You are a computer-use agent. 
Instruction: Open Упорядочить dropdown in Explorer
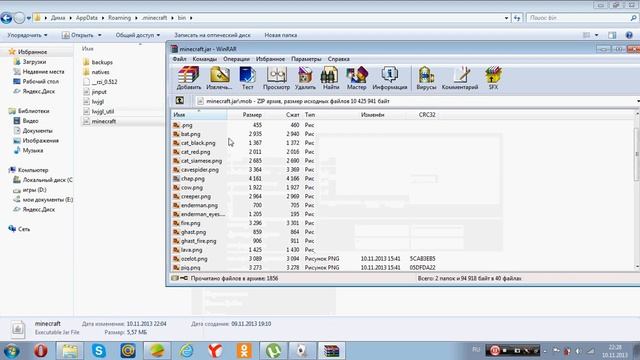point(27,35)
